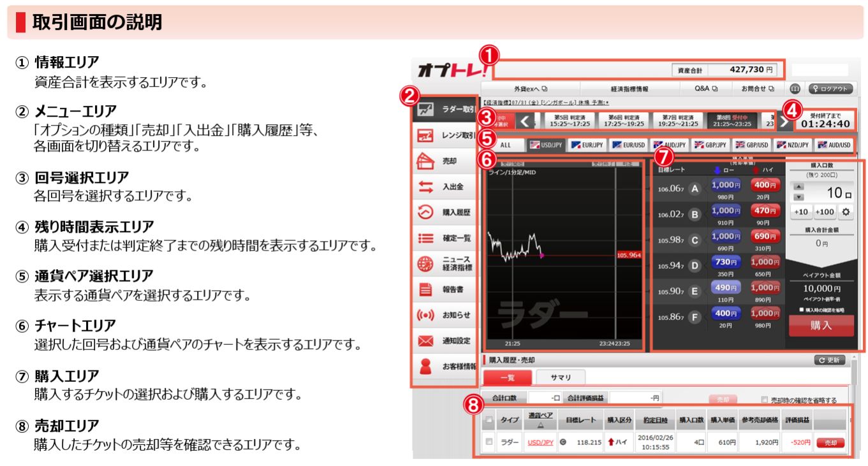Select row E low ticket 490円

point(725,288)
